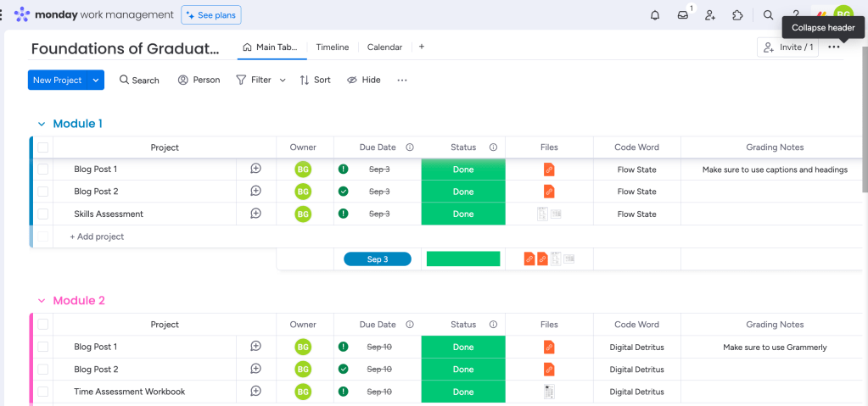Tick the checkbox for Time Assessment Workbook
The image size is (868, 406).
[43, 392]
